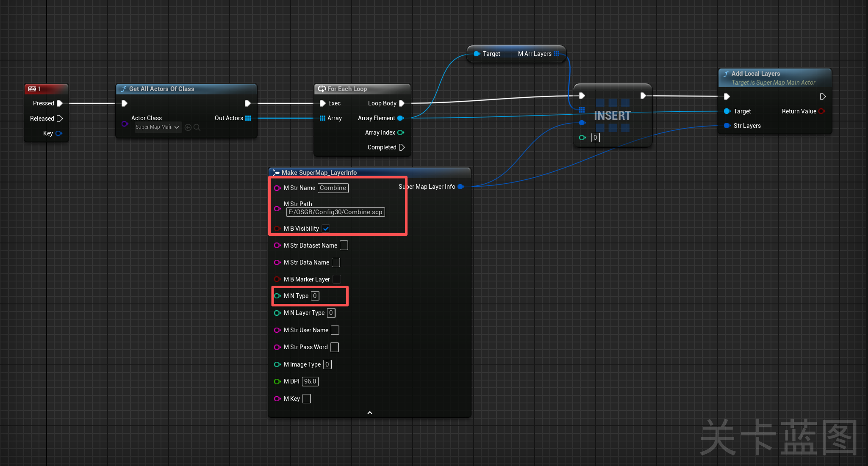Viewport: 868px width, 466px height.
Task: Open the Super Map Main actor class dropdown
Action: point(158,127)
